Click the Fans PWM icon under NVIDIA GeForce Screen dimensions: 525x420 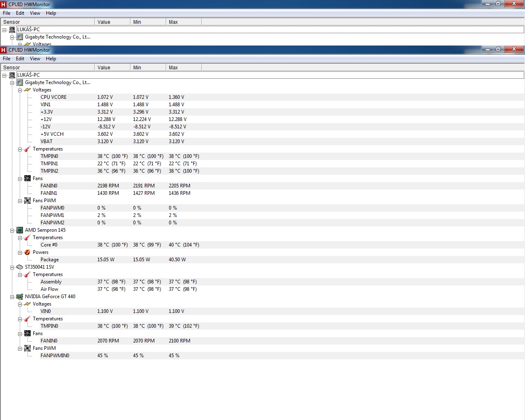click(x=27, y=348)
